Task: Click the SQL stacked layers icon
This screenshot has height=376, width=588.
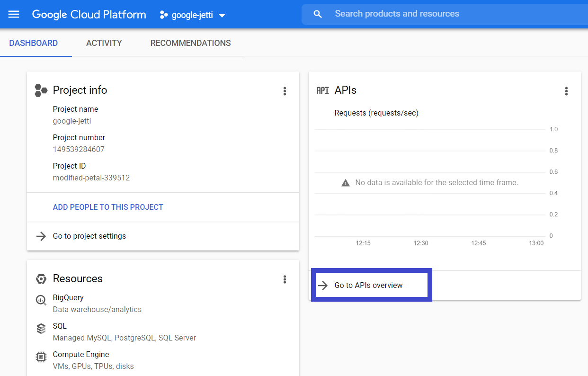Action: (41, 328)
